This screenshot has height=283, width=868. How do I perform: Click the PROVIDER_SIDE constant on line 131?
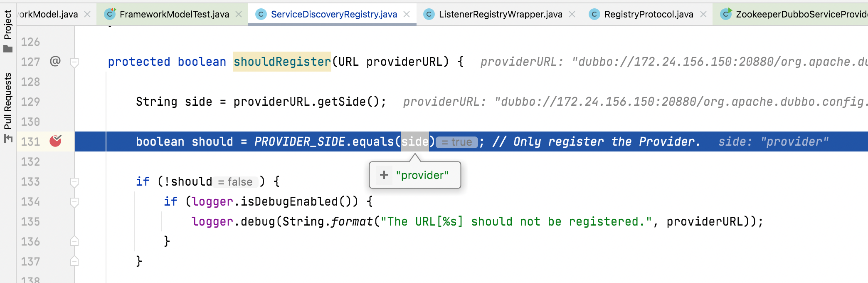[299, 141]
